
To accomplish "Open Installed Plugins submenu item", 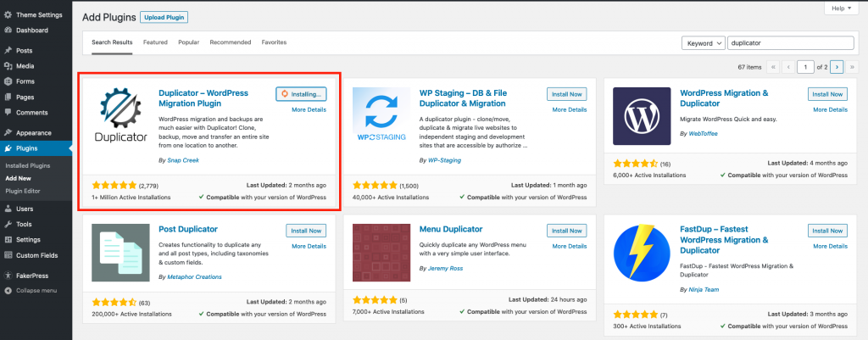I will [x=28, y=165].
